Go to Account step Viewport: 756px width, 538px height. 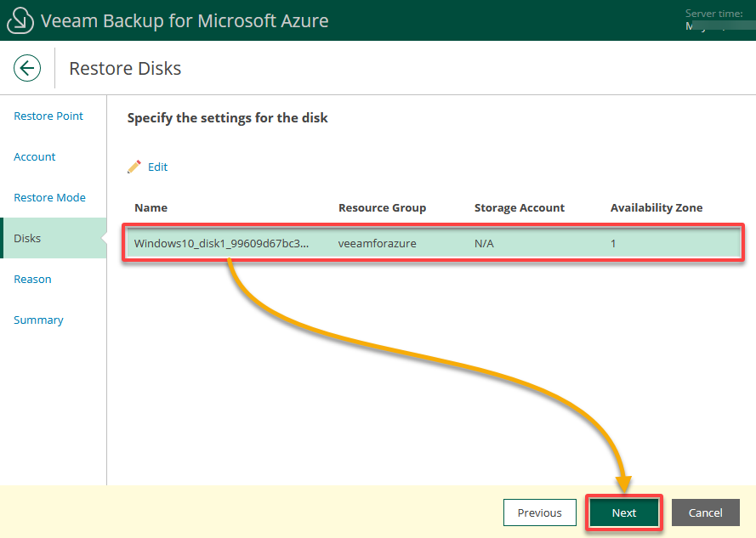[34, 156]
